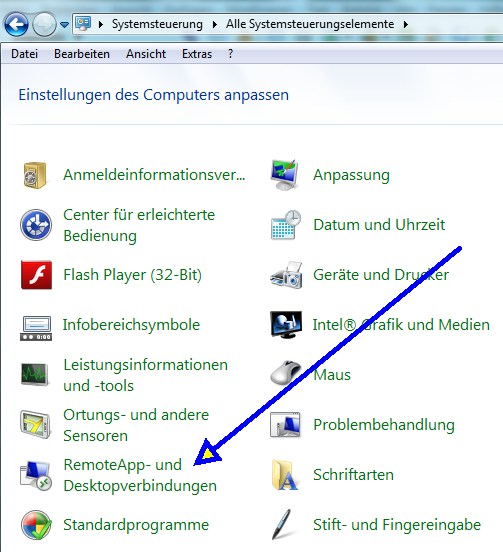
Task: Expand the arrow after Alle Systemsteuerungselemente
Action: pos(405,25)
